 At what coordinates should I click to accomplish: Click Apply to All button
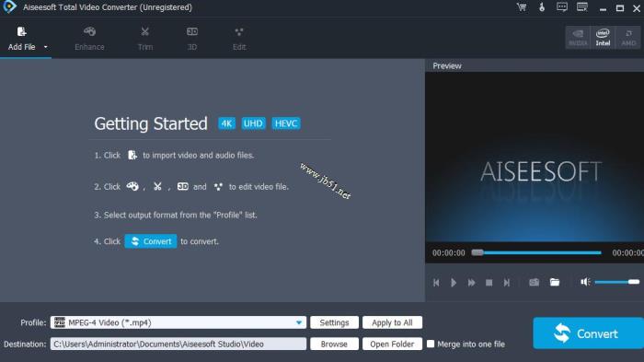[x=392, y=322]
